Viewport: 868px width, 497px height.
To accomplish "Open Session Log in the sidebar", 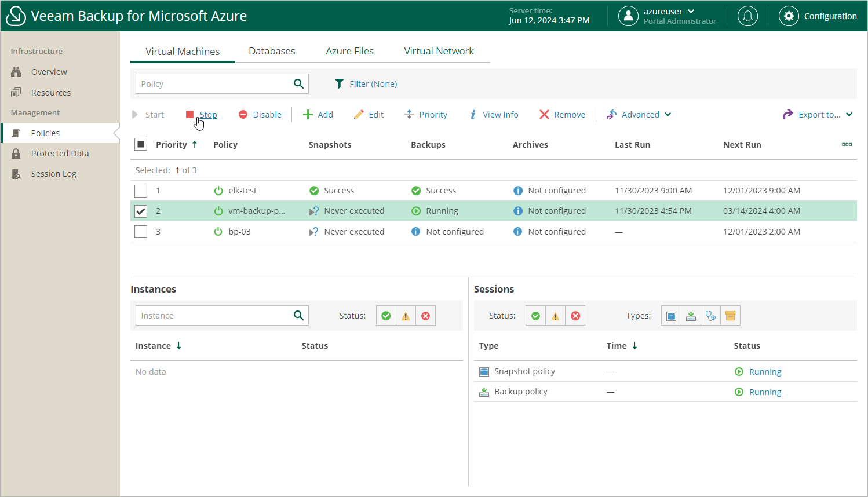I will click(x=53, y=174).
